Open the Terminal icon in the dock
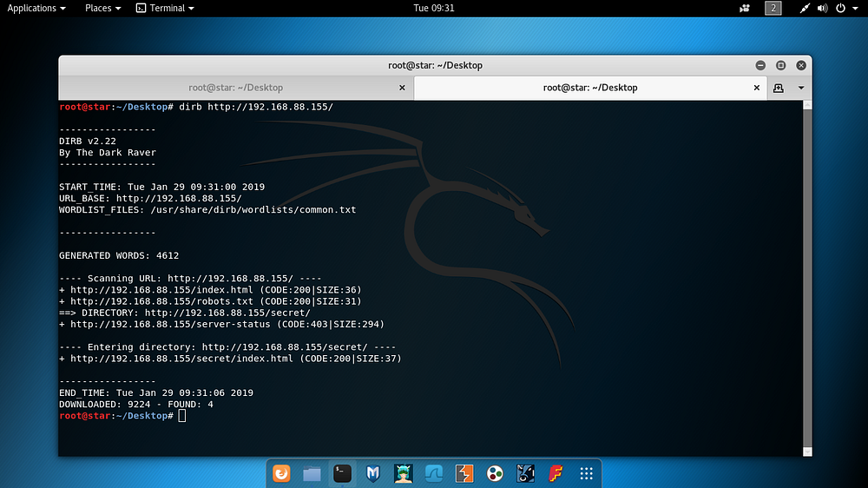This screenshot has width=868, height=488. coord(342,473)
